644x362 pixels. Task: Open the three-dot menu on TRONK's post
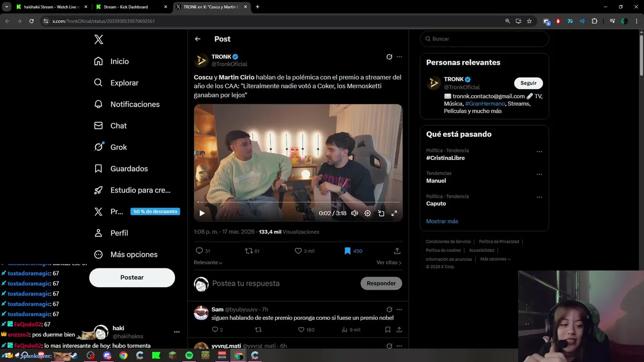click(399, 57)
